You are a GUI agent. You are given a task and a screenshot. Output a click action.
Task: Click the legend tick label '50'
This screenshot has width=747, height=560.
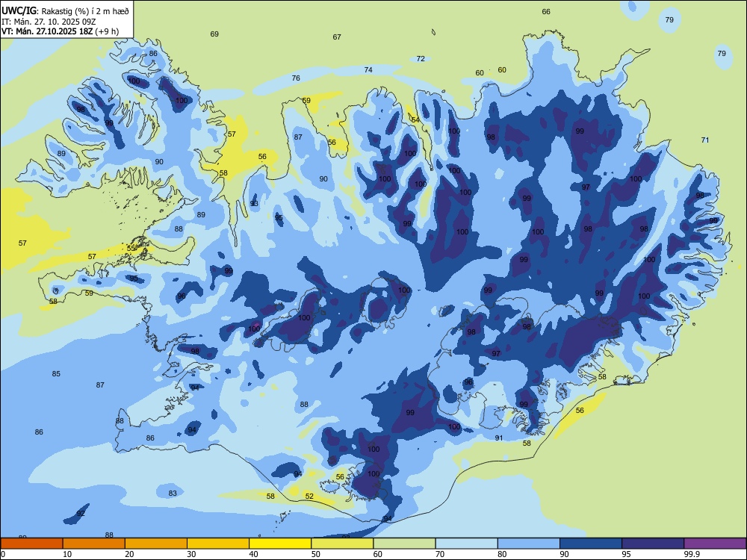pyautogui.click(x=316, y=554)
